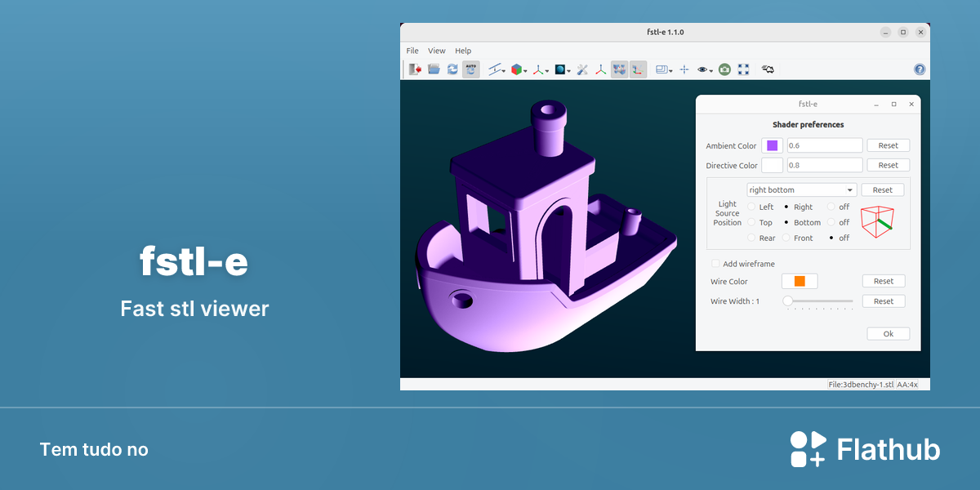Open the File menu
980x490 pixels.
click(x=412, y=51)
